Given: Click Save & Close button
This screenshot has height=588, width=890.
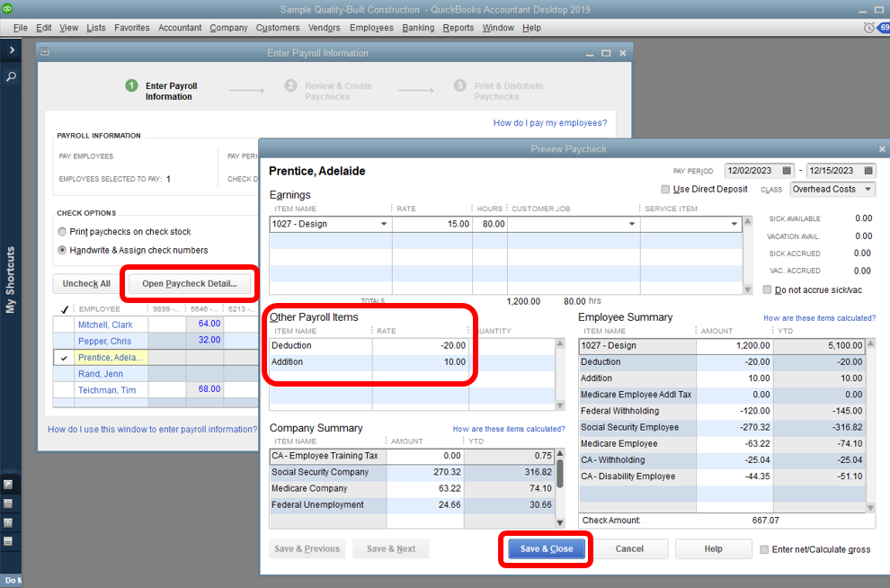Looking at the screenshot, I should (x=546, y=548).
